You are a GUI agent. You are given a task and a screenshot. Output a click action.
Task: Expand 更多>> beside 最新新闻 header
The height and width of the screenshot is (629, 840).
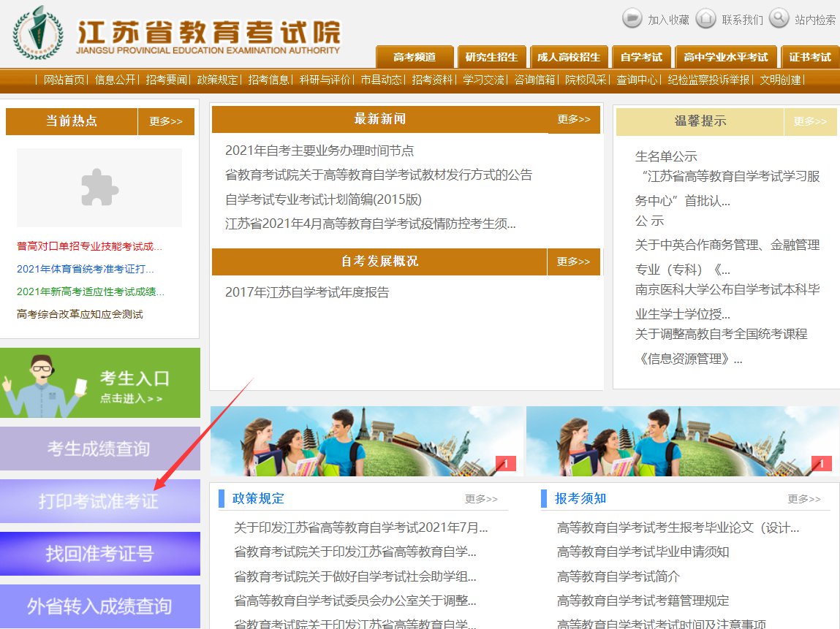coord(574,120)
